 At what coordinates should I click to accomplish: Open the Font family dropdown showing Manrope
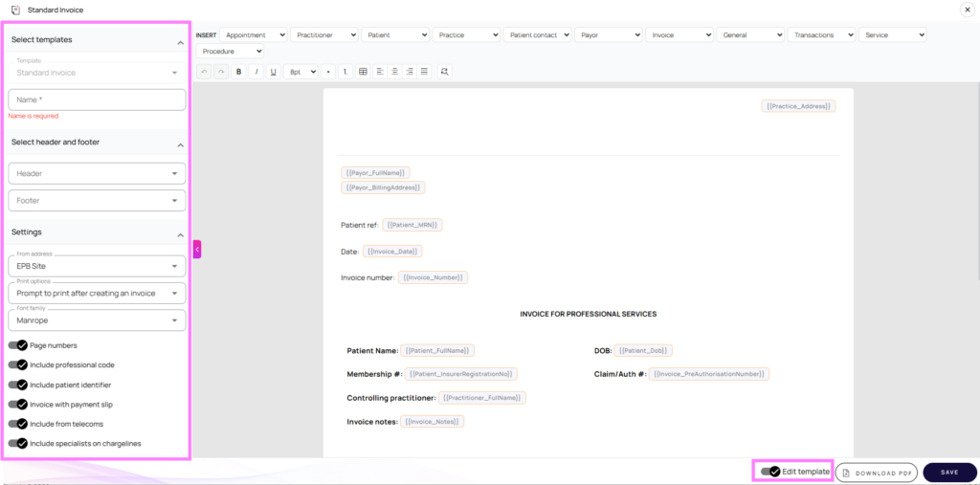pos(97,320)
